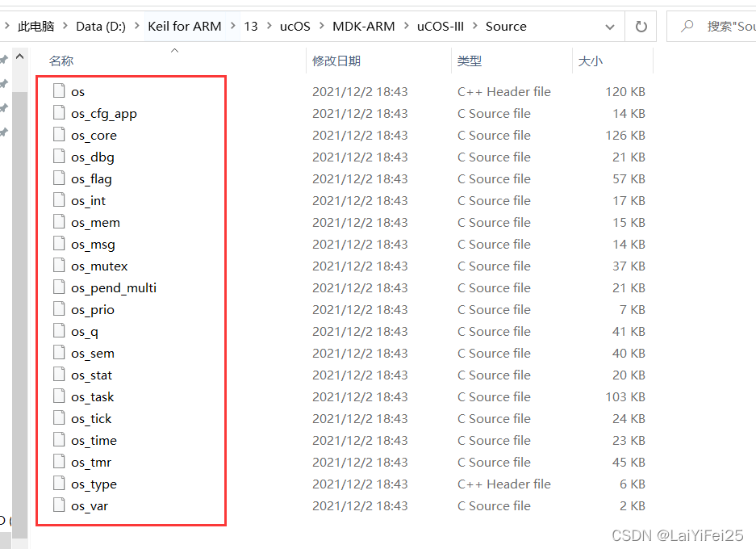Click the file icon of os_mem
Viewport: 756px width, 549px height.
(x=59, y=221)
